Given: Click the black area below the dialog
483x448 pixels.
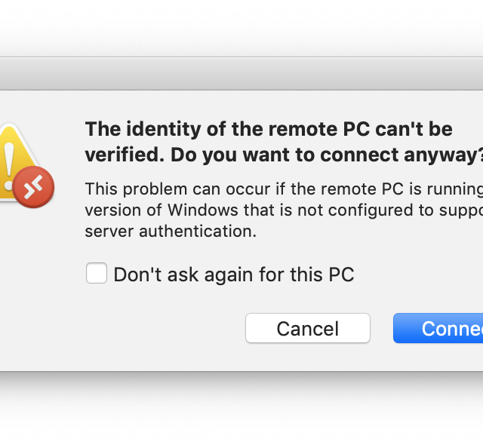Looking at the screenshot, I should point(241,411).
